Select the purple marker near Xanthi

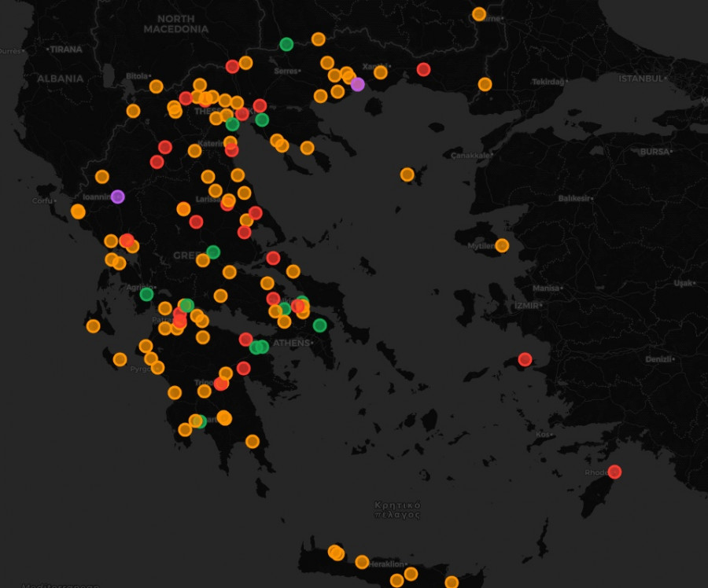358,84
